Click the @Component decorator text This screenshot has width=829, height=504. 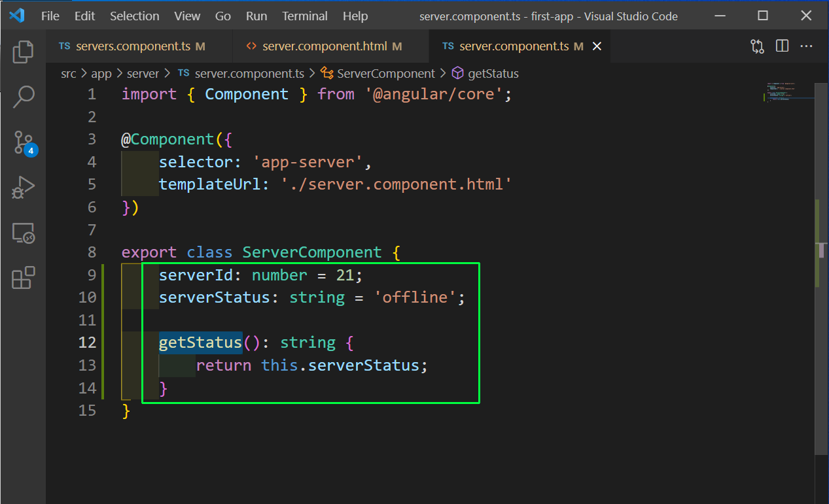click(168, 139)
